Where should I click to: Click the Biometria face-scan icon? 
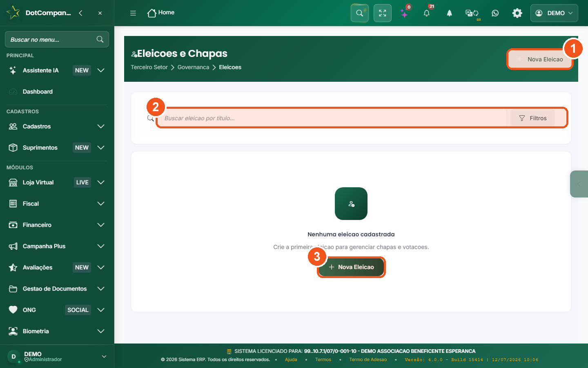point(13,331)
